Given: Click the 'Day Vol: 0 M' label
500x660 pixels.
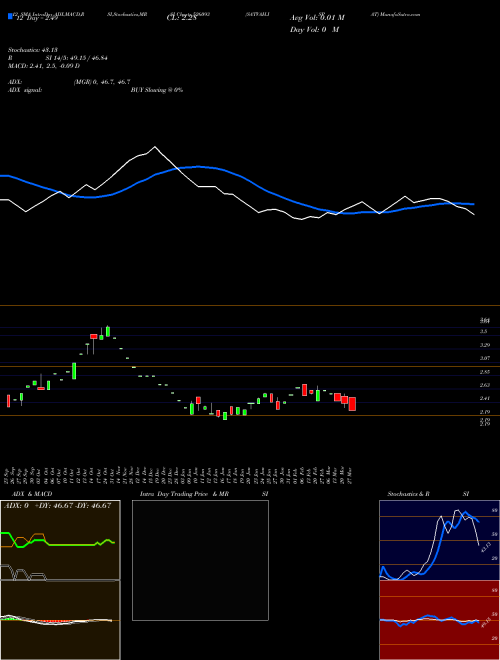Looking at the screenshot, I should click(x=314, y=29).
